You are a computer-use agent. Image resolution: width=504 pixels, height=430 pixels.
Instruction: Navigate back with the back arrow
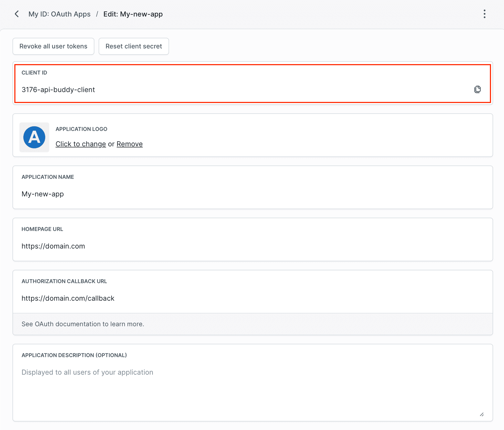pos(17,14)
